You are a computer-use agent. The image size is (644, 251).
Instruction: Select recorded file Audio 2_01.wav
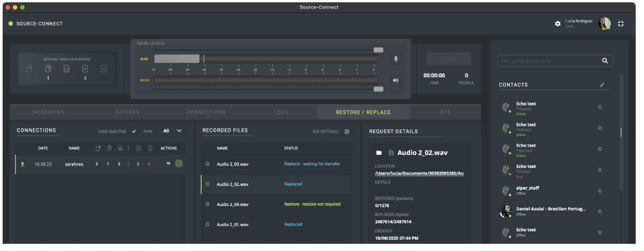click(x=276, y=225)
